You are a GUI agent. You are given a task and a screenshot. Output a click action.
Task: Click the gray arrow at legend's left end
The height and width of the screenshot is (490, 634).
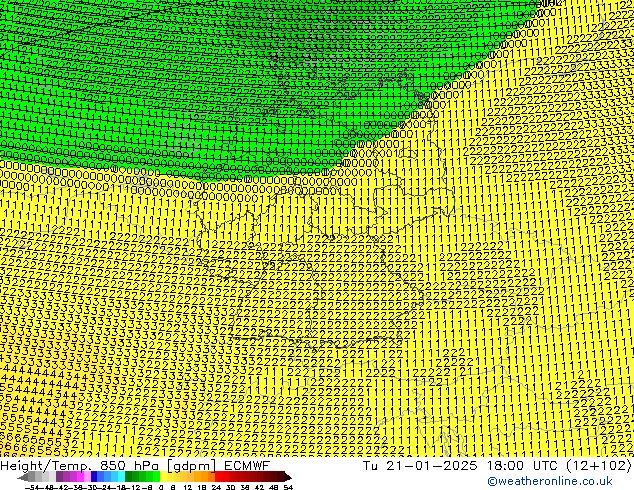coord(23,477)
